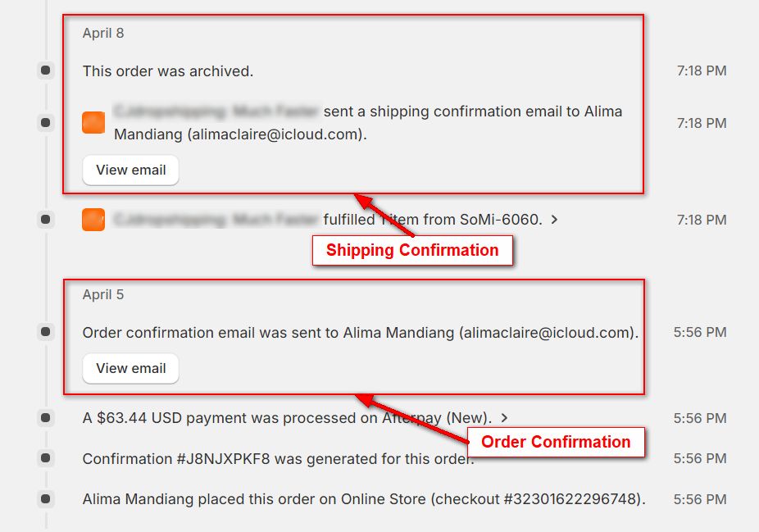Expand the fulfilled 1 item from SoMi-6060 chevron
The height and width of the screenshot is (532, 759).
click(x=555, y=220)
